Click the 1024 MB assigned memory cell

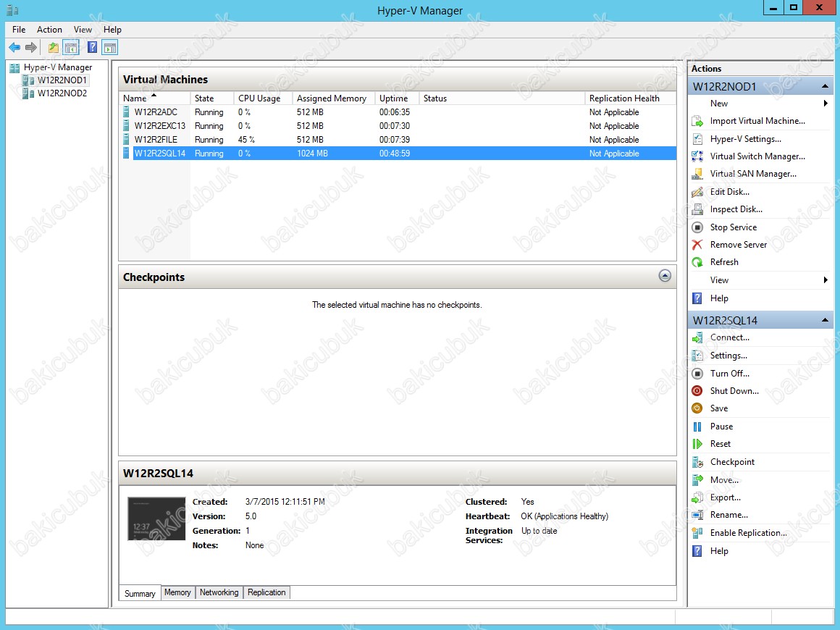coord(312,154)
